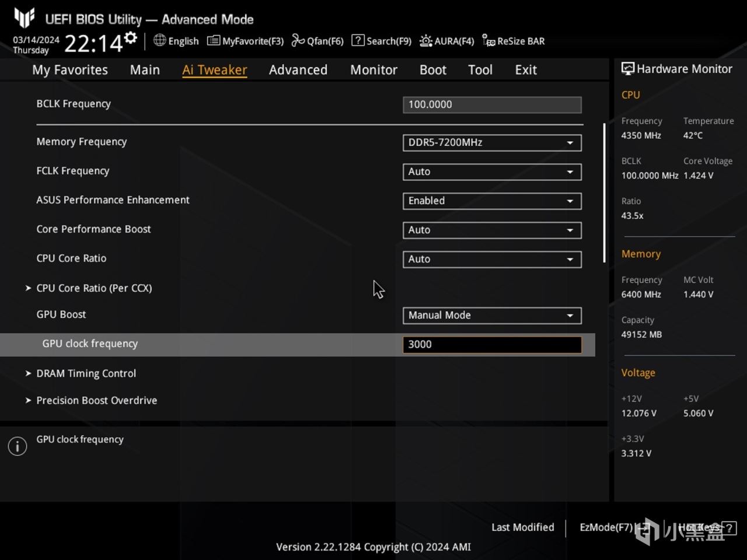Image resolution: width=747 pixels, height=560 pixels.
Task: Click the GPU Boost label
Action: [61, 314]
